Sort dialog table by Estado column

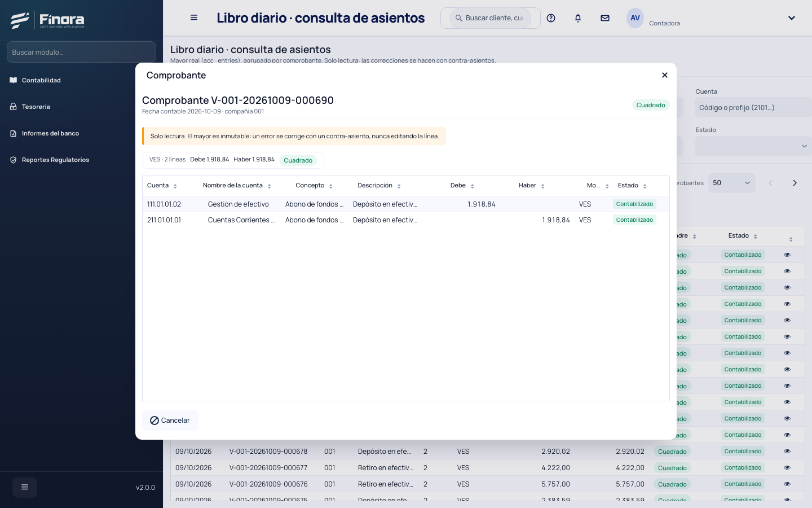pos(645,186)
